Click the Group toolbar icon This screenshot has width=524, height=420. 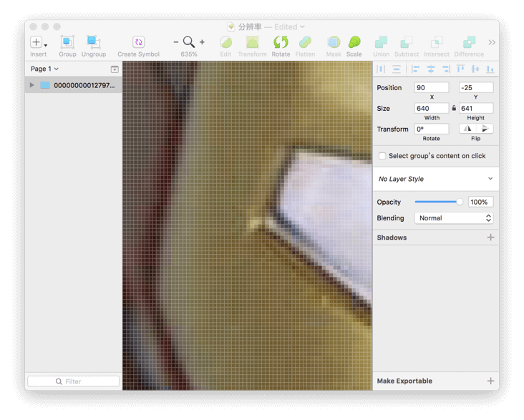(67, 42)
